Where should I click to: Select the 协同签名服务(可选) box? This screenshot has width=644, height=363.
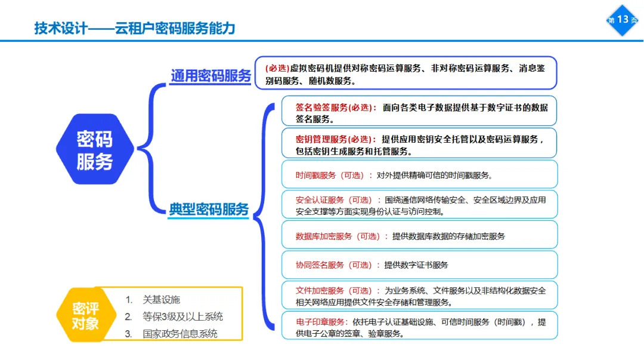(419, 265)
